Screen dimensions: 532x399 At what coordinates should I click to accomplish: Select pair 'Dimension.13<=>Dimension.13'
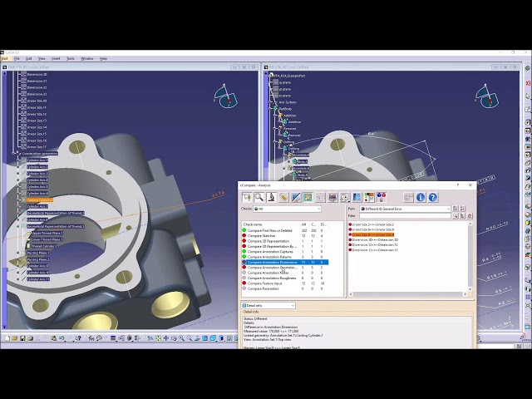(375, 249)
